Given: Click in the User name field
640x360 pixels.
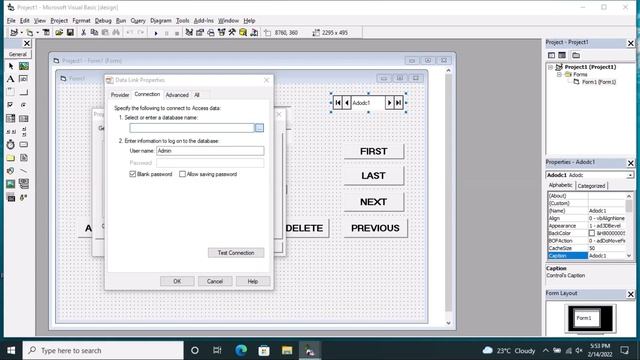Looking at the screenshot, I should click(x=210, y=151).
